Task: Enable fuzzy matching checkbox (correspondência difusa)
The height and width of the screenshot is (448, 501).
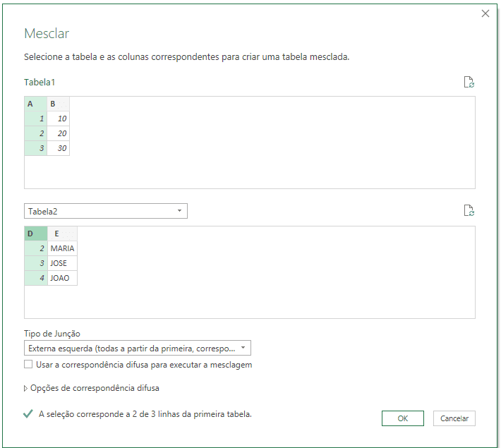Action: (x=28, y=364)
